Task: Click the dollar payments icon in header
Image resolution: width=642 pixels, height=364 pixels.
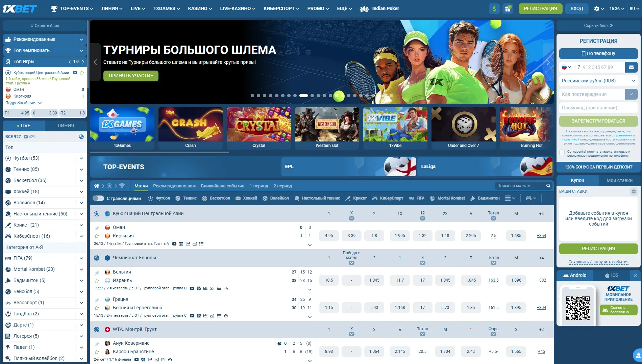Action: [x=494, y=8]
